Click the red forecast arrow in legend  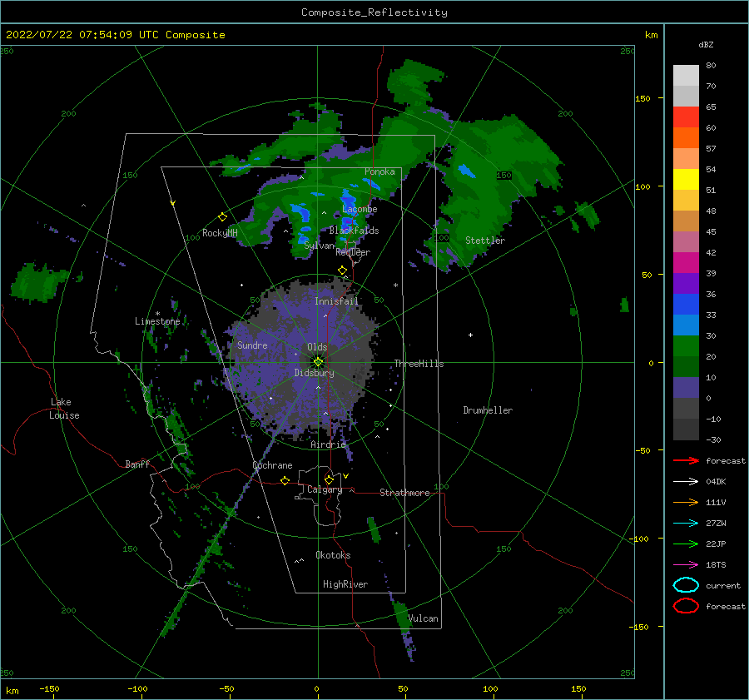(686, 460)
